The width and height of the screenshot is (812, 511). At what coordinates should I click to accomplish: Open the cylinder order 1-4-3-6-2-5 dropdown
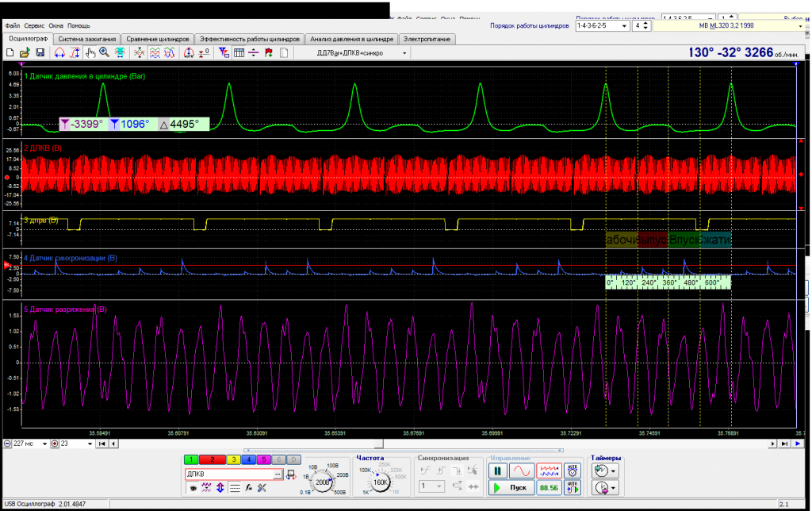tap(624, 25)
